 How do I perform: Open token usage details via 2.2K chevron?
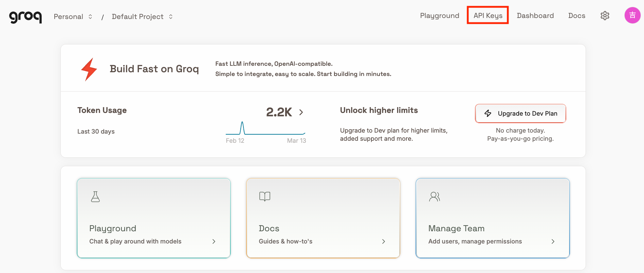(x=301, y=112)
